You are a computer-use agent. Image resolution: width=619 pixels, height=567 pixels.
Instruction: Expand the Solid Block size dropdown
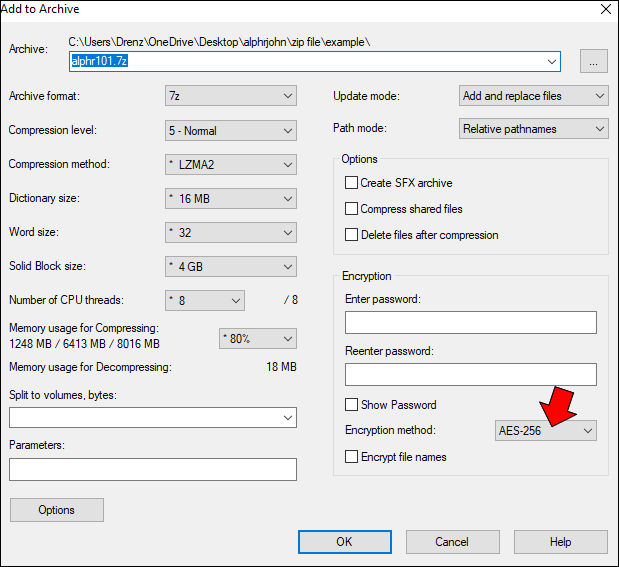pyautogui.click(x=231, y=267)
